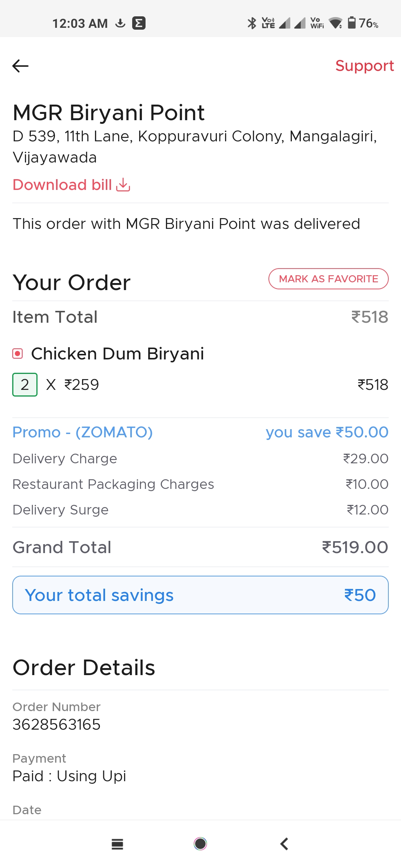Tap the Paid : Using Upi payment text

point(69,776)
